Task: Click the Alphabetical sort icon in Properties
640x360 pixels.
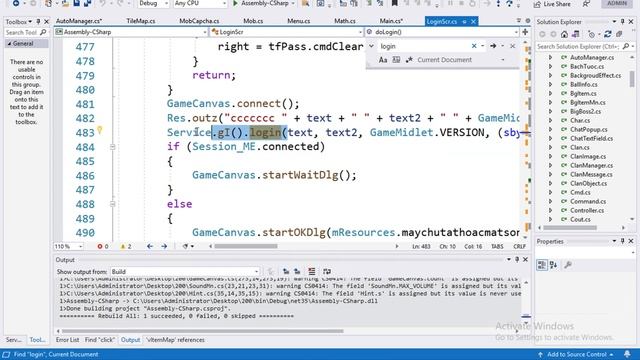Action: pos(553,265)
